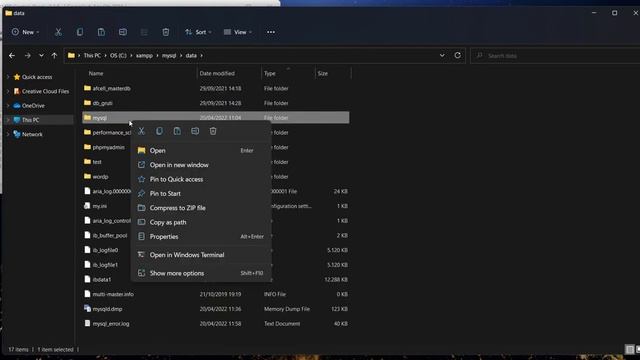The height and width of the screenshot is (360, 640).
Task: Click Copy icon in the context menu
Action: 159,131
